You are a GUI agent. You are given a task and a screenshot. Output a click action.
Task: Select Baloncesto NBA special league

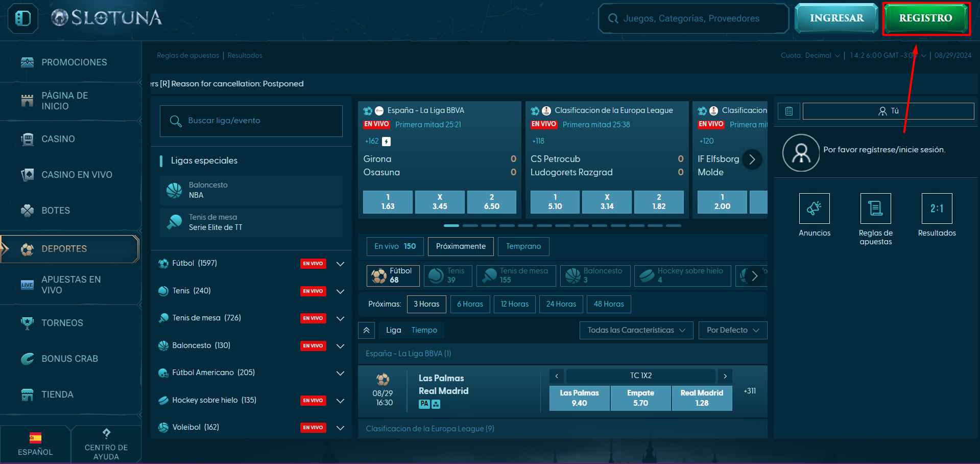click(x=251, y=190)
